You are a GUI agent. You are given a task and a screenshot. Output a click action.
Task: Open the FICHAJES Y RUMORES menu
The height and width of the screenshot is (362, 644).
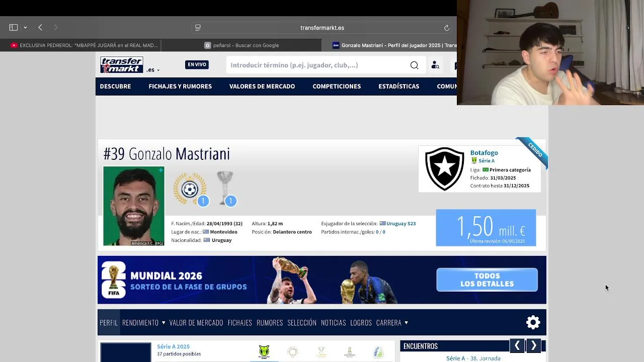tap(180, 86)
